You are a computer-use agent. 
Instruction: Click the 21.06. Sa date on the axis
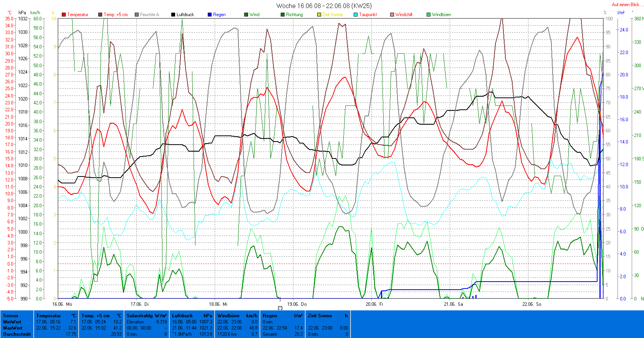(454, 304)
